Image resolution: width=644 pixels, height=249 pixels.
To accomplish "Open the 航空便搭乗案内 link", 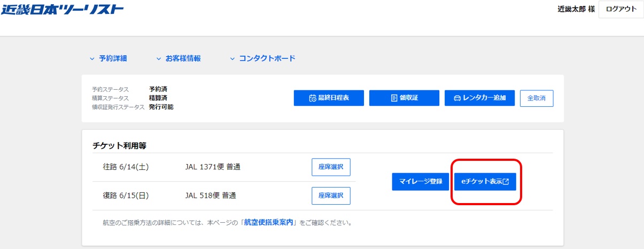I will pyautogui.click(x=269, y=222).
